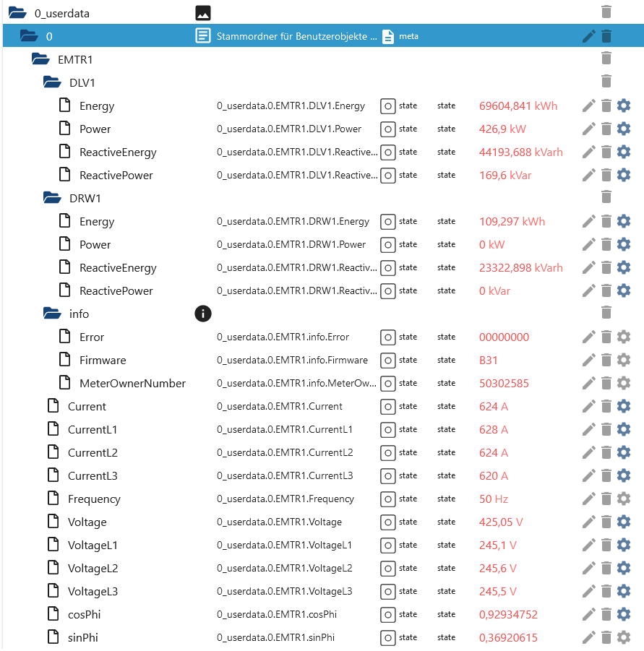
Task: Select the cosPhi tree item
Action: pyautogui.click(x=85, y=614)
